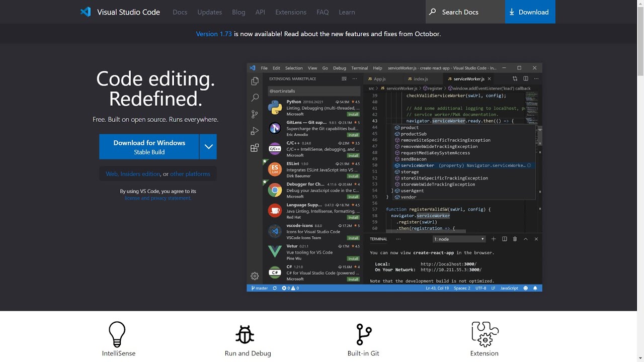
Task: Click 'Spaces: 2' in status bar
Action: 462,288
